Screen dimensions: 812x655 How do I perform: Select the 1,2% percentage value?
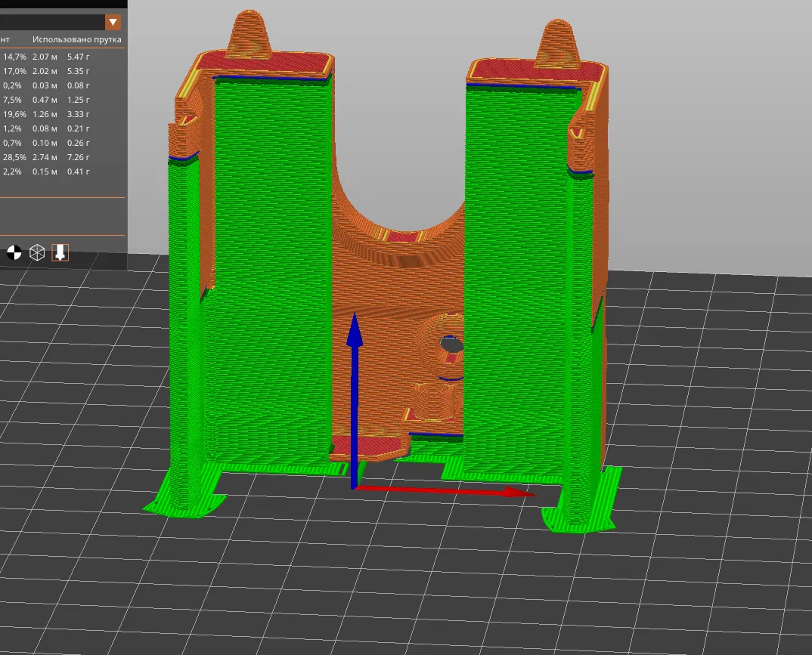tap(12, 128)
